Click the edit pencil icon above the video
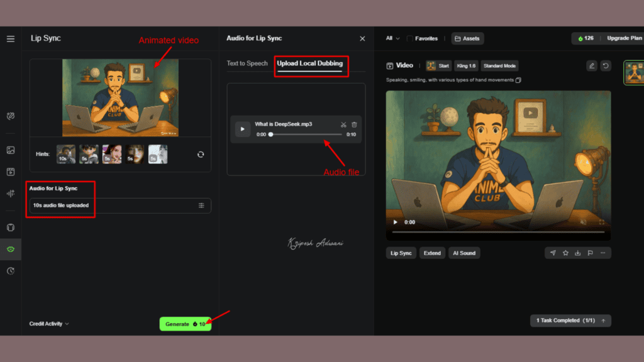Screen dimensions: 644x362 tap(591, 65)
